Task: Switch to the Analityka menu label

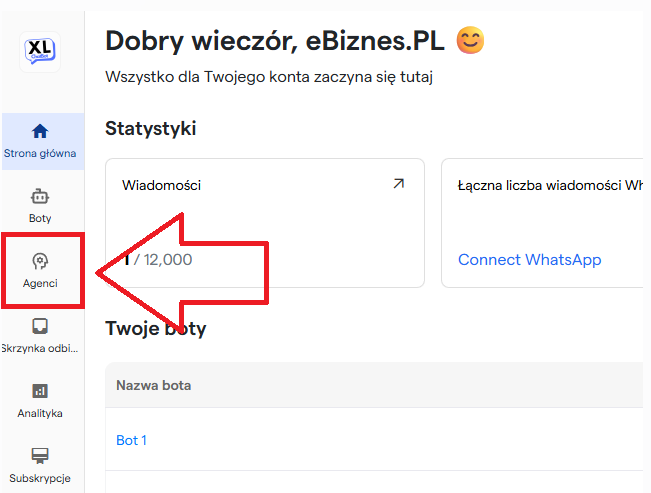Action: (x=40, y=413)
